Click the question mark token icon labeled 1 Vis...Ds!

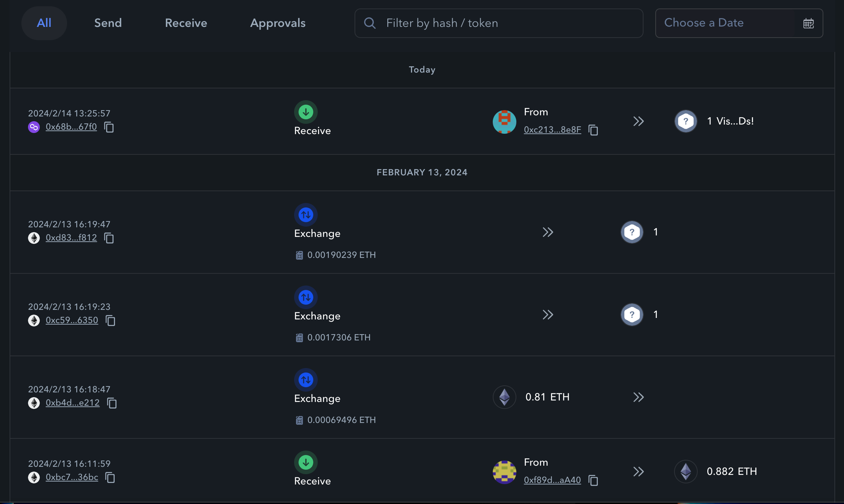686,121
